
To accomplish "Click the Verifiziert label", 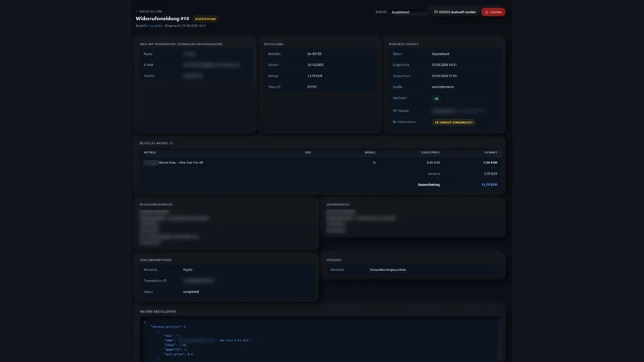I will [x=399, y=98].
